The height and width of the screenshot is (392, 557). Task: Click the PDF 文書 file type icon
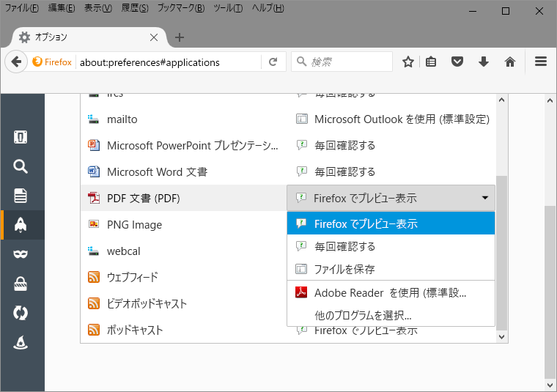click(x=94, y=198)
